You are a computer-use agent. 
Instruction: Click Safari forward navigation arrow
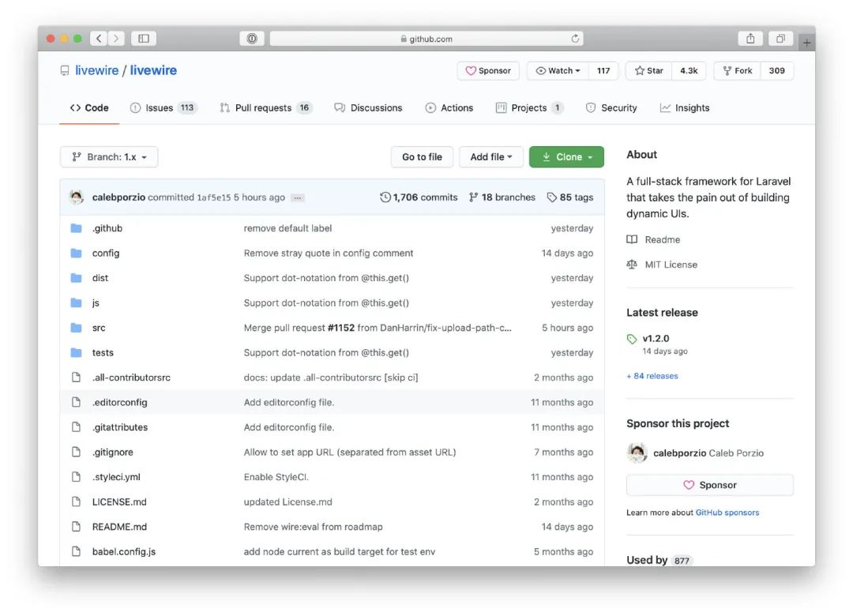(116, 38)
